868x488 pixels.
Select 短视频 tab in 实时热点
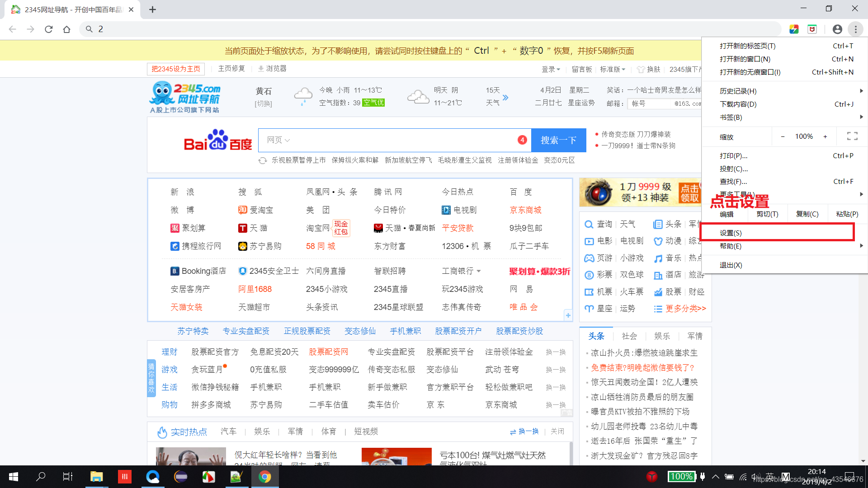(366, 432)
